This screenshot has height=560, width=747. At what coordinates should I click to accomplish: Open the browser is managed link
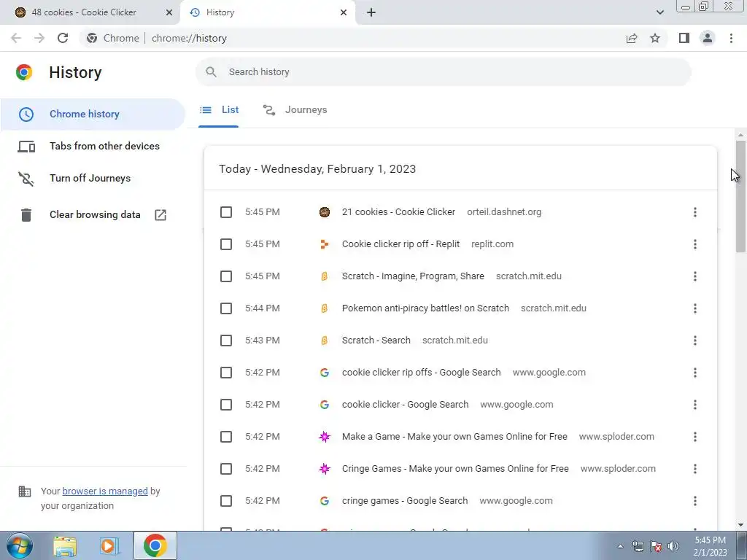click(x=105, y=491)
